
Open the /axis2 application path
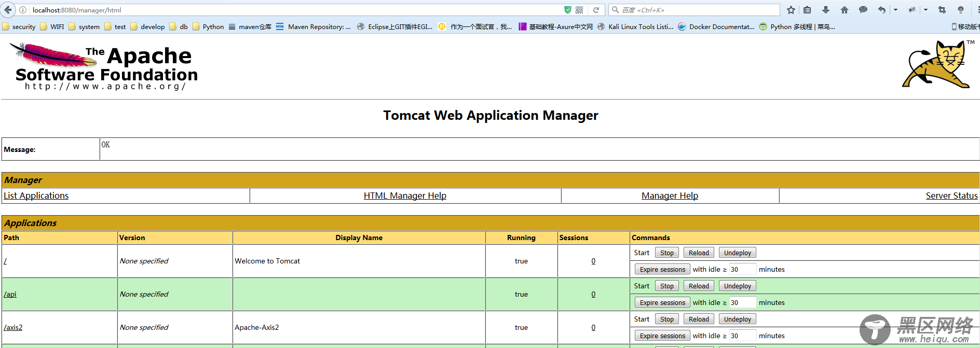click(x=13, y=327)
